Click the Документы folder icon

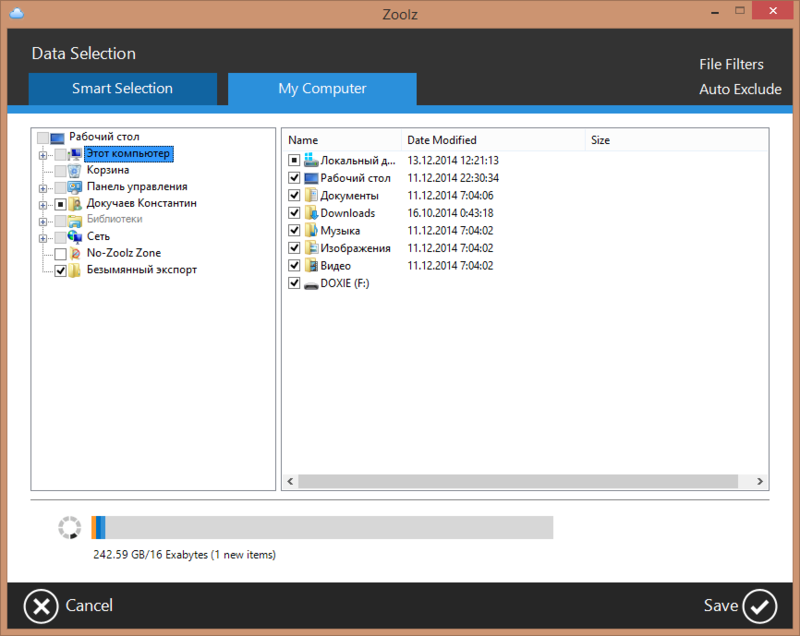pyautogui.click(x=311, y=195)
